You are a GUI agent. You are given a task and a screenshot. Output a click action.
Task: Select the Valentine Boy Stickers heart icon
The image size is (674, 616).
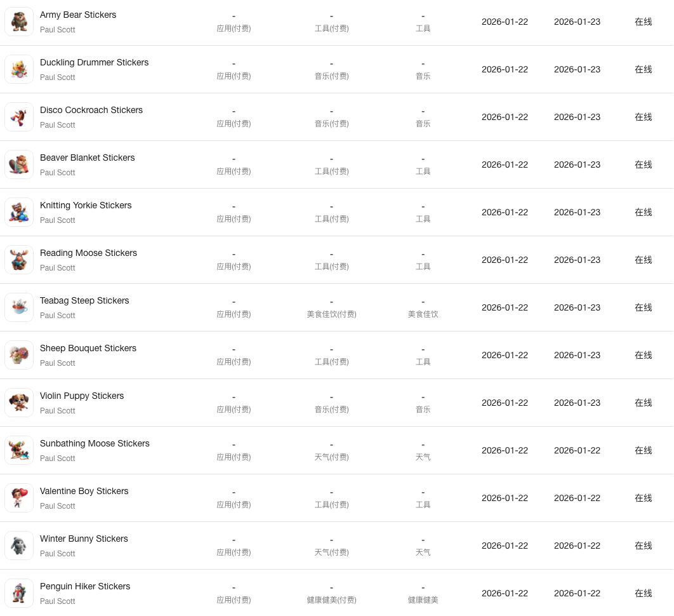19,498
